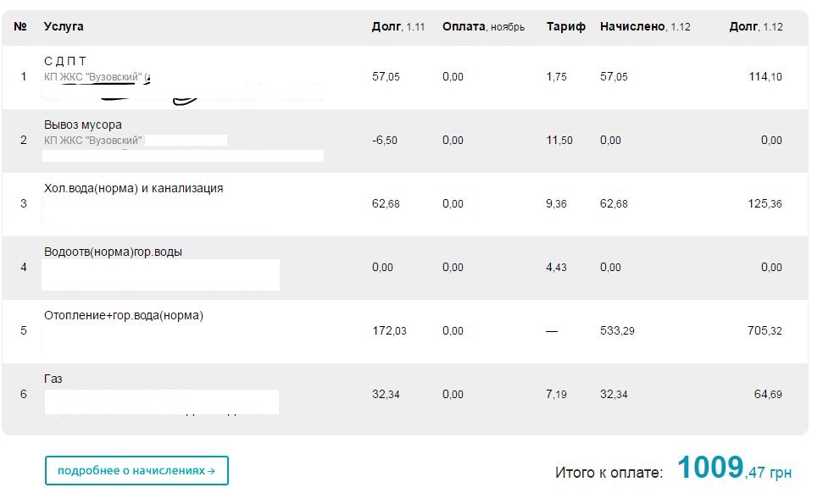823x504 pixels.
Task: Click the Долг 1.12 column header
Action: click(756, 27)
